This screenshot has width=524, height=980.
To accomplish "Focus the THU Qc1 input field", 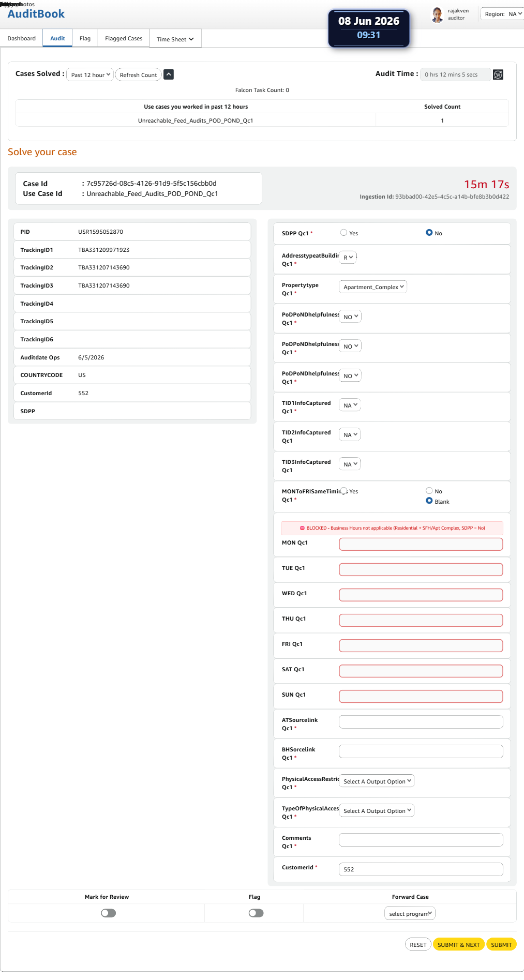I will [x=421, y=620].
